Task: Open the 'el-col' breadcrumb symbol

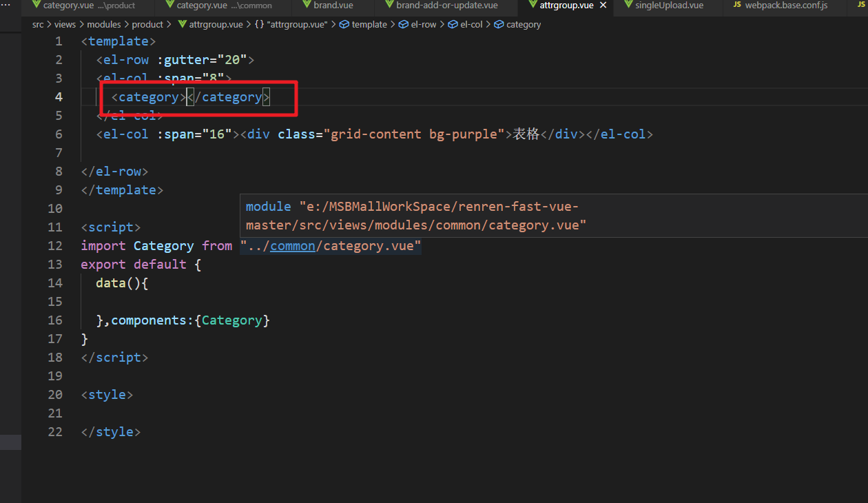Action: (x=465, y=24)
